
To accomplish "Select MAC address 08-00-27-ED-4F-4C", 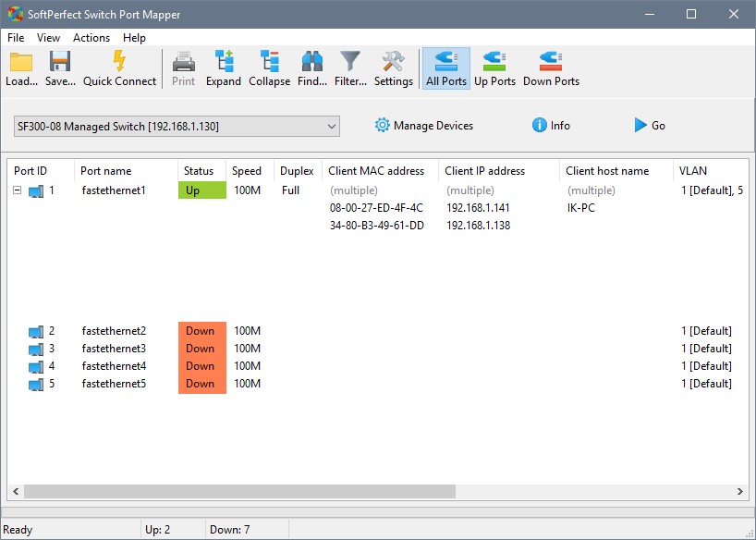I will pyautogui.click(x=376, y=208).
